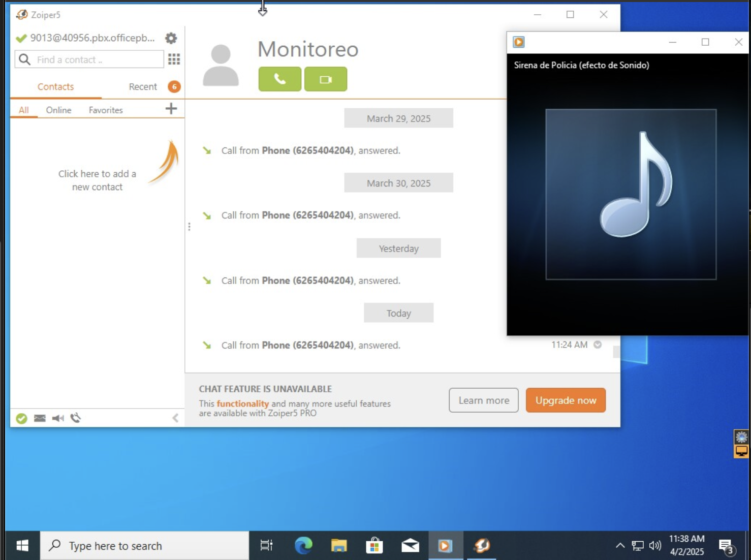Click the music note album art in player
751x560 pixels.
click(x=631, y=194)
